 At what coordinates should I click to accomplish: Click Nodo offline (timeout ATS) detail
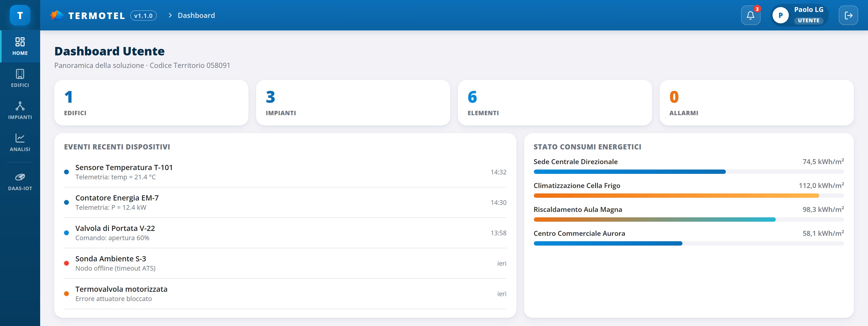pyautogui.click(x=115, y=268)
